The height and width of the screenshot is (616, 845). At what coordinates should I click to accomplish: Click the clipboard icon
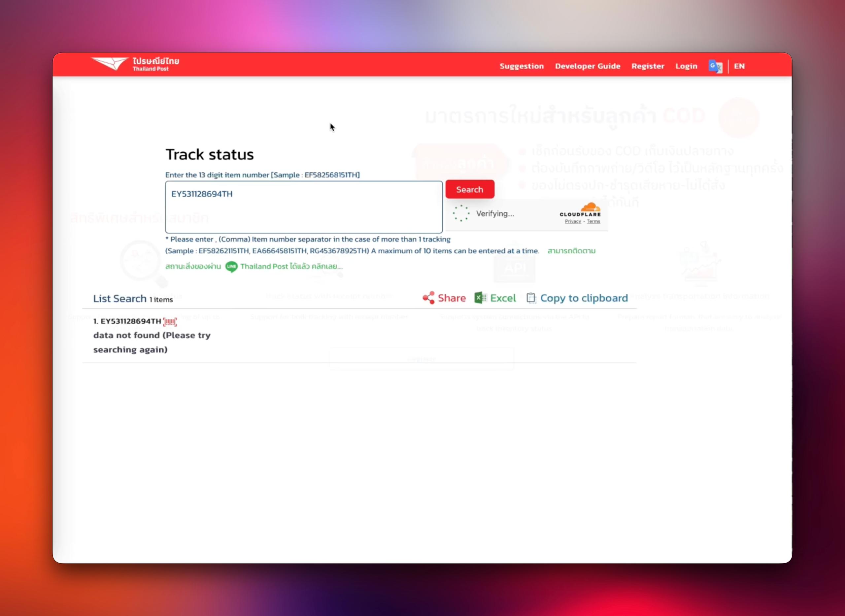[531, 298]
